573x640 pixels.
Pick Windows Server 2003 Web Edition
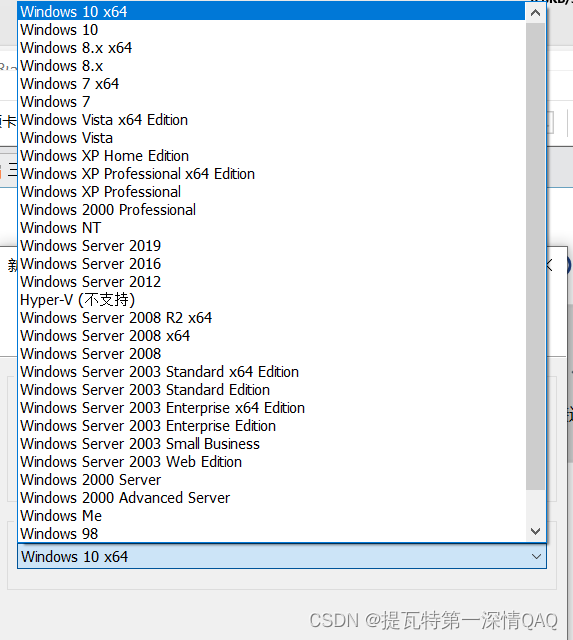(x=271, y=461)
